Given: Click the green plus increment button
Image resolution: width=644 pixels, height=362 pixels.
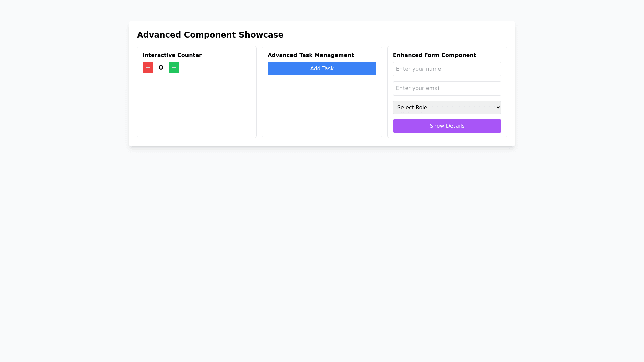Looking at the screenshot, I should [174, 67].
